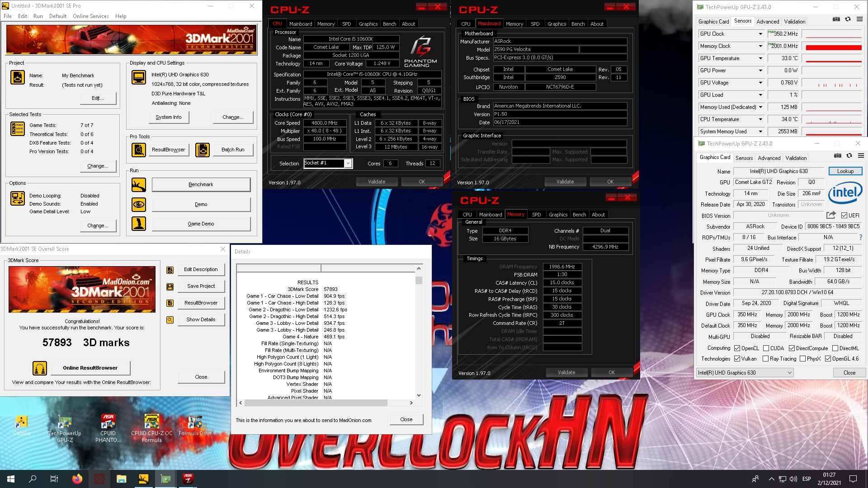Click the icon beside Edit Description
The image size is (868, 488).
tap(170, 270)
